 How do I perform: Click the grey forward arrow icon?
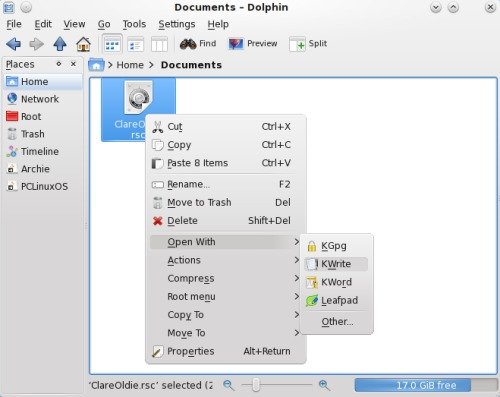point(37,44)
